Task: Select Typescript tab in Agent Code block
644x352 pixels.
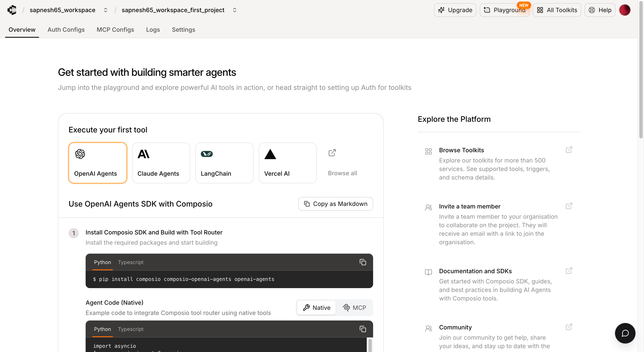Action: [131, 329]
